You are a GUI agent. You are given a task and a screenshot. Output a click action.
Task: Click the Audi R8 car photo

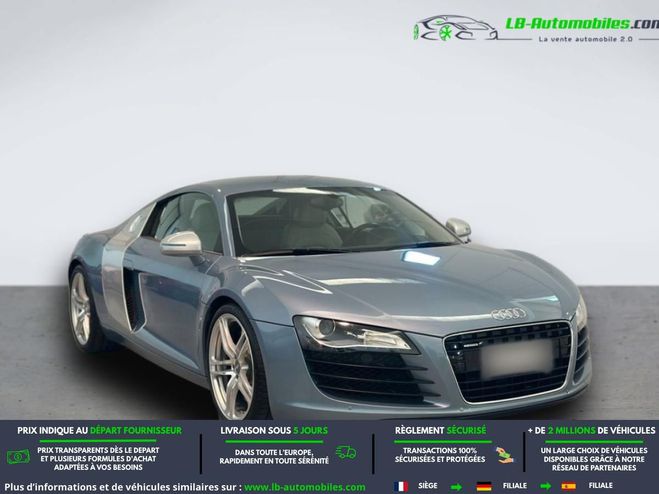tap(330, 298)
